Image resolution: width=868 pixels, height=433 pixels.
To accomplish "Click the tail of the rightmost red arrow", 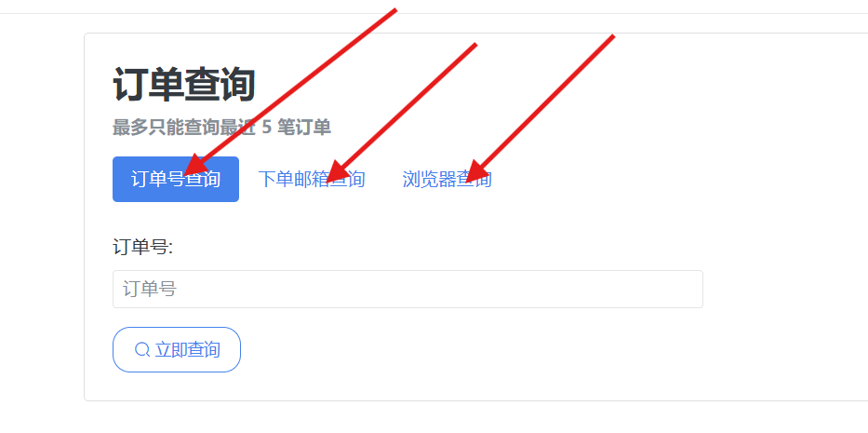I will tap(611, 37).
